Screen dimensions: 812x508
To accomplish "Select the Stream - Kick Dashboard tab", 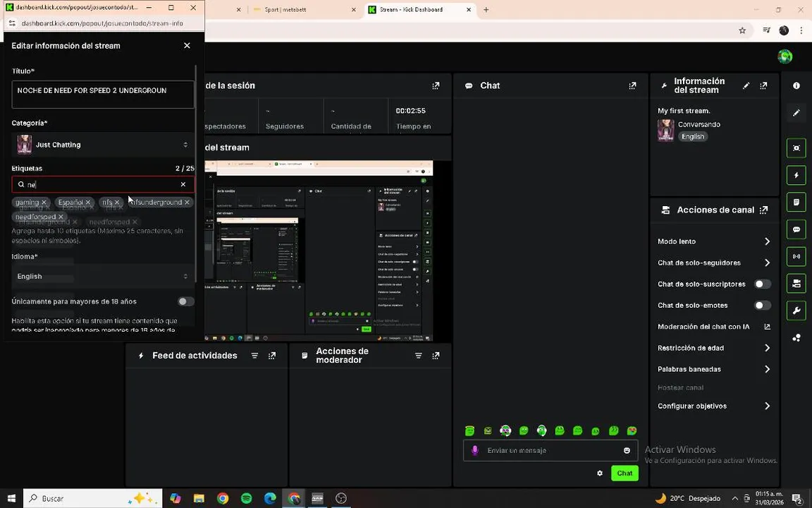I will (419, 9).
